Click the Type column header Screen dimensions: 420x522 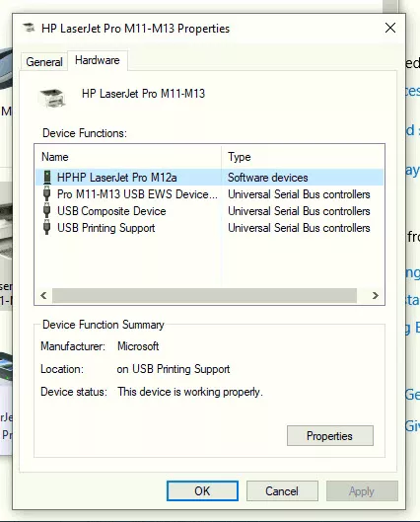303,157
